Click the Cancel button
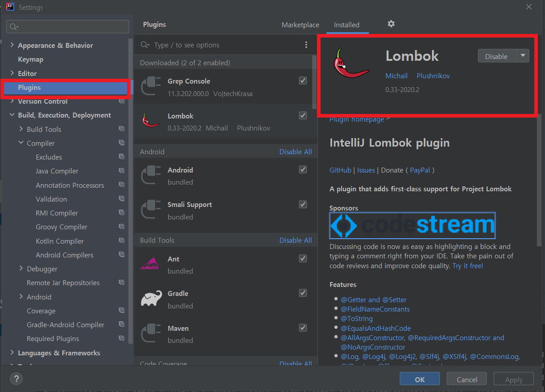This screenshot has width=545, height=392. (x=467, y=379)
